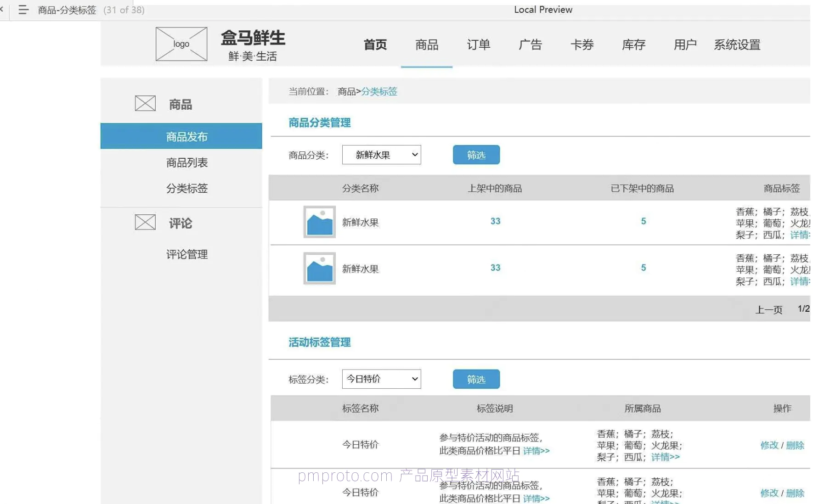Open the hamburger pages menu icon
The width and height of the screenshot is (813, 504).
click(23, 10)
